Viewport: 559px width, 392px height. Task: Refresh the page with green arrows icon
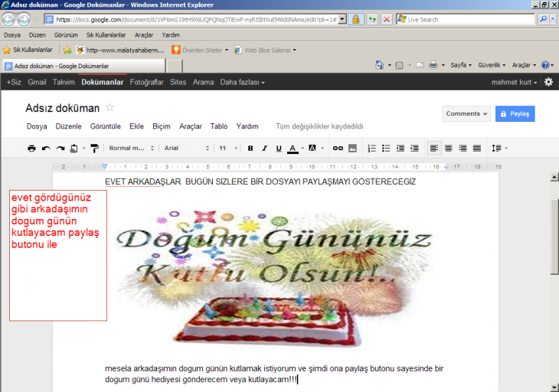click(x=372, y=19)
